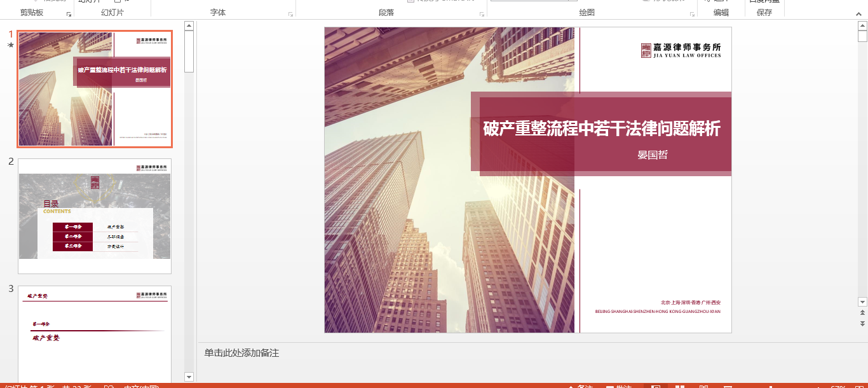Click the 嘉源律师事务所 logo on the slide
Image resolution: width=868 pixels, height=388 pixels.
pos(681,50)
